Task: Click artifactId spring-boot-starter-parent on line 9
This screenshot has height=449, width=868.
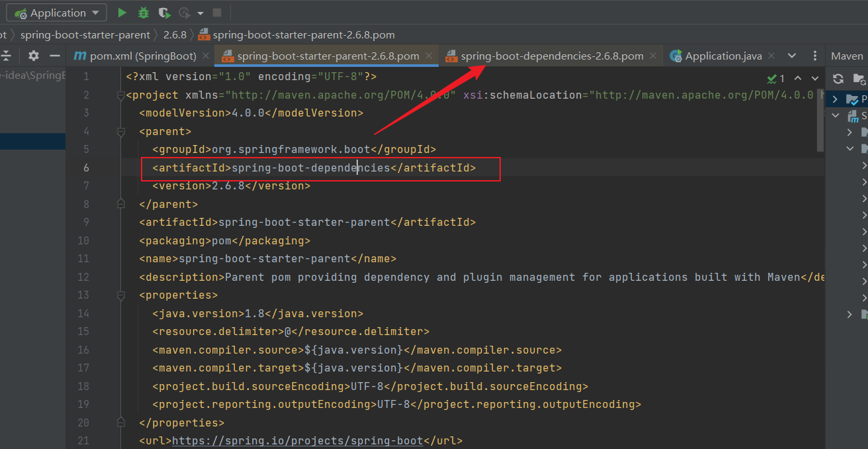Action: (307, 223)
